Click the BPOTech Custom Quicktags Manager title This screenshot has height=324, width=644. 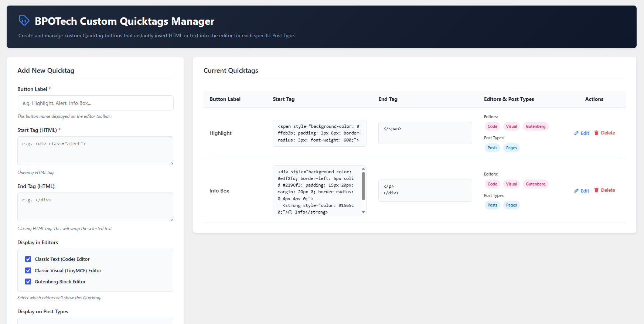(125, 21)
